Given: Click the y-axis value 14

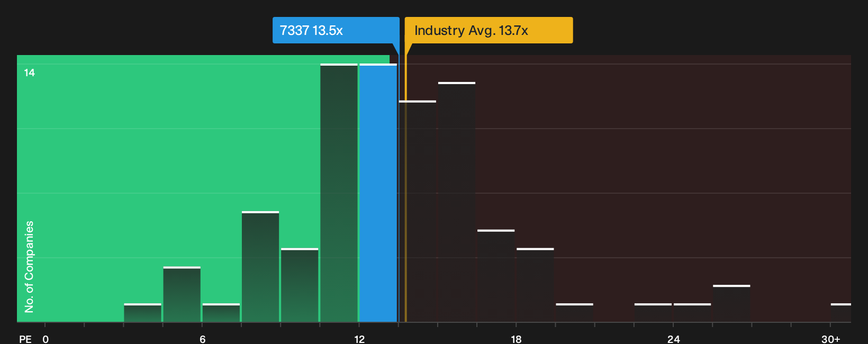Looking at the screenshot, I should click(30, 73).
